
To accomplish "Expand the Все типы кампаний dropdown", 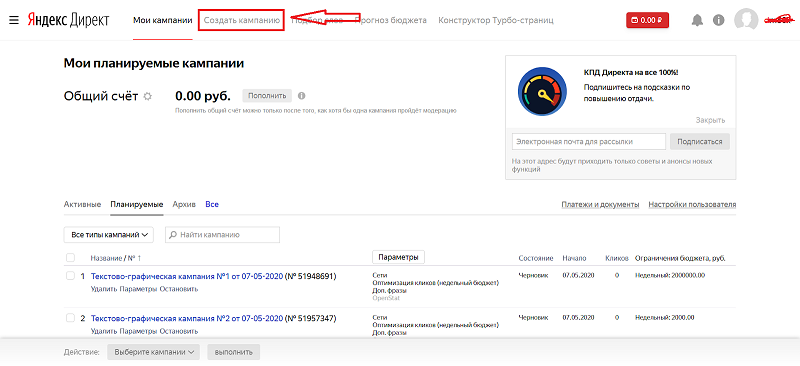I will 109,235.
